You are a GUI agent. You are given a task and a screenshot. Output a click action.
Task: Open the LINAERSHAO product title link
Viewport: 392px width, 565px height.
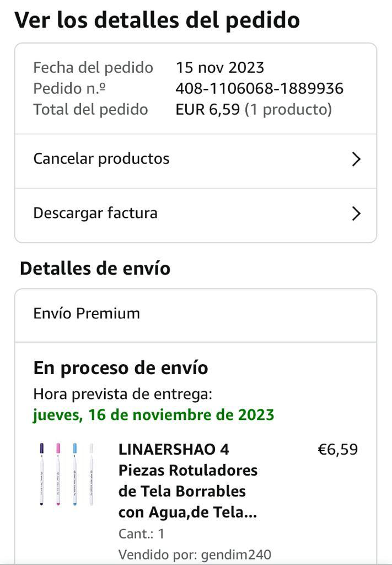click(188, 481)
